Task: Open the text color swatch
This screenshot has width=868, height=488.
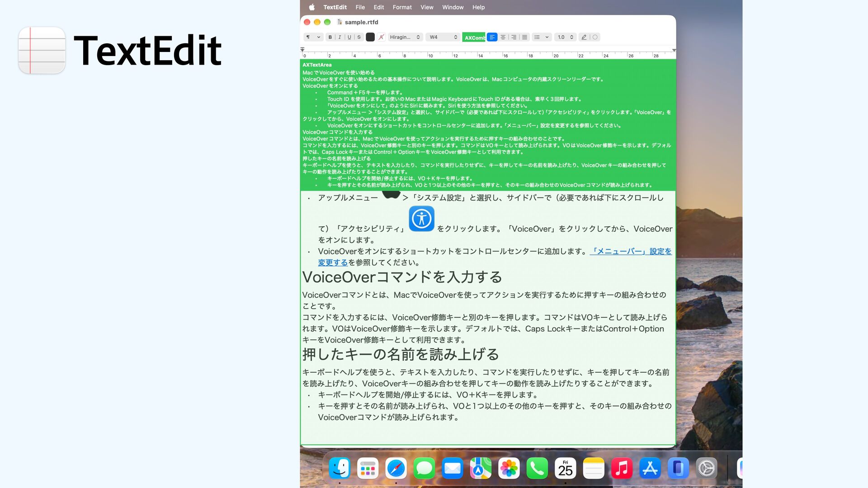Action: point(370,38)
